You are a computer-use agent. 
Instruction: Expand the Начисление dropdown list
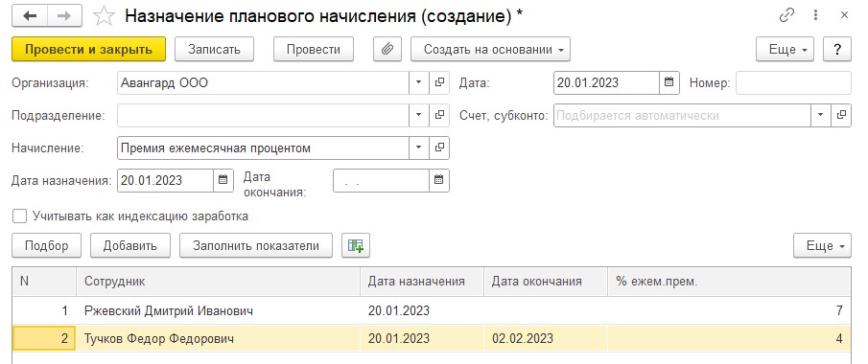click(x=419, y=148)
